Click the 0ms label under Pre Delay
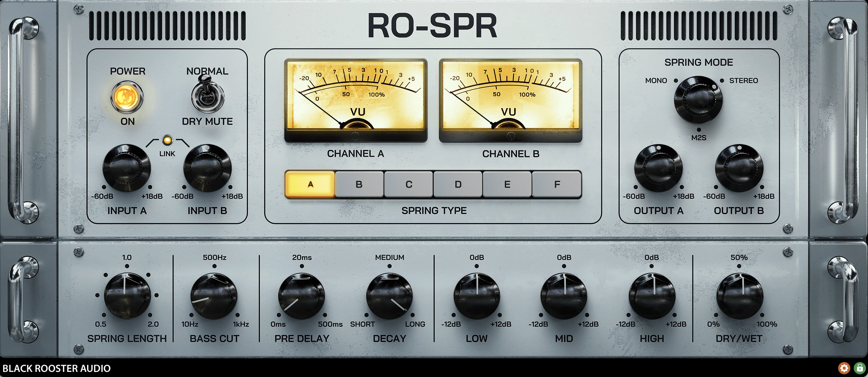 [x=278, y=324]
